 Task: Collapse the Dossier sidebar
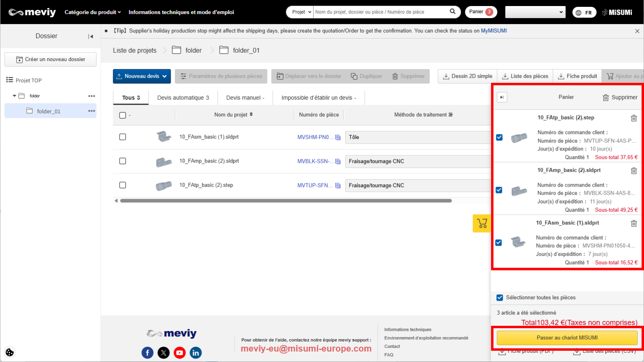coord(91,36)
